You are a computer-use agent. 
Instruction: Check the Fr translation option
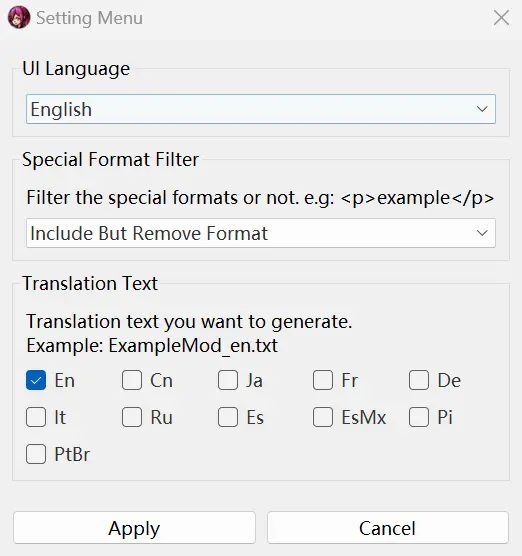point(323,380)
